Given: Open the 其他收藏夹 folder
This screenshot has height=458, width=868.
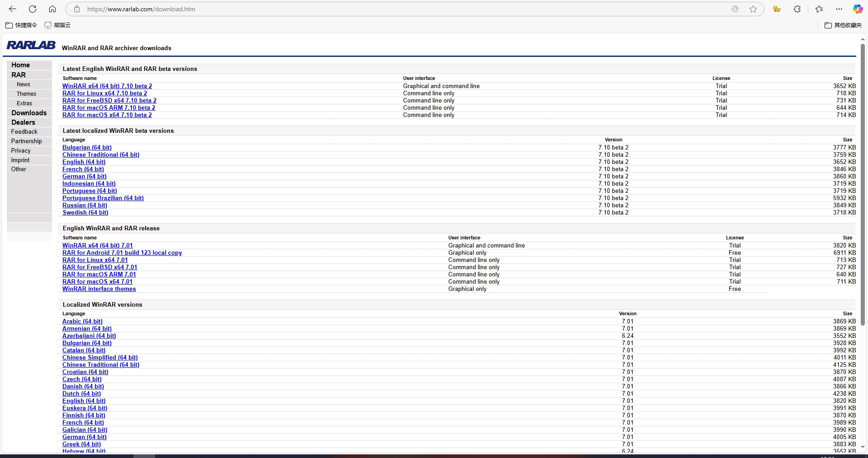Looking at the screenshot, I should (x=843, y=25).
